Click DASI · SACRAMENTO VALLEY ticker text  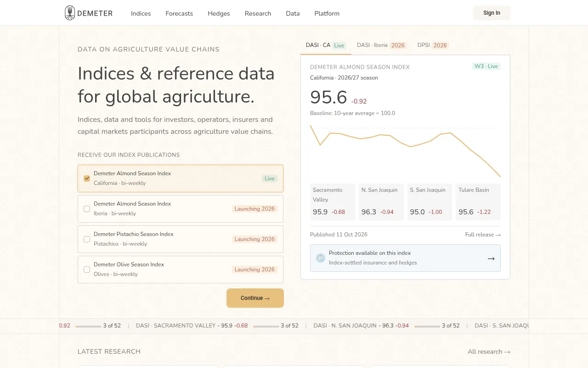(175, 326)
